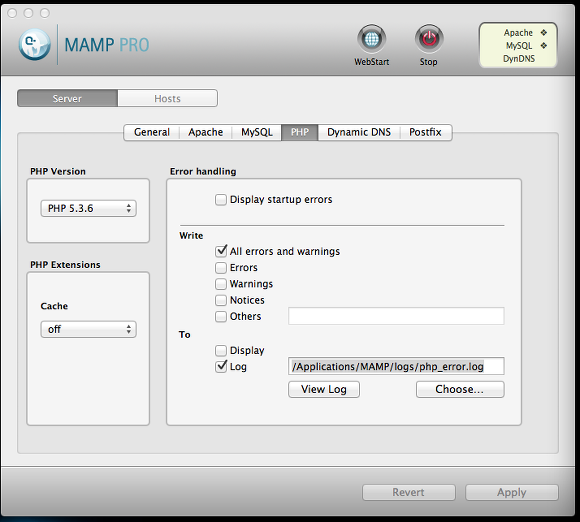Uncheck All errors and warnings

pos(221,252)
